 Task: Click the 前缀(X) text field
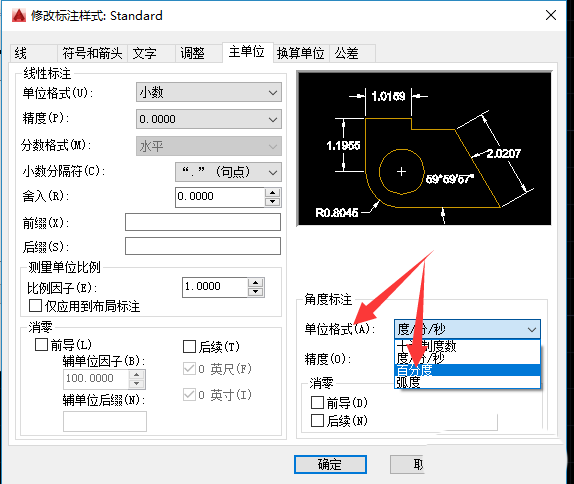pos(203,222)
